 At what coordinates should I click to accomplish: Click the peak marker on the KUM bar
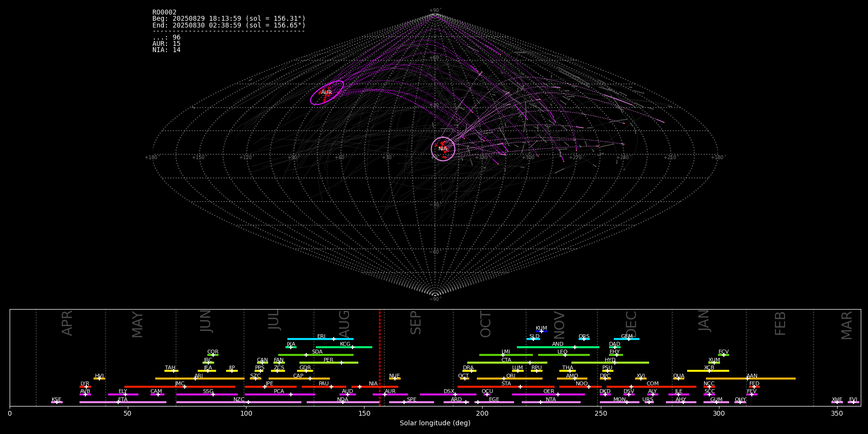(541, 331)
